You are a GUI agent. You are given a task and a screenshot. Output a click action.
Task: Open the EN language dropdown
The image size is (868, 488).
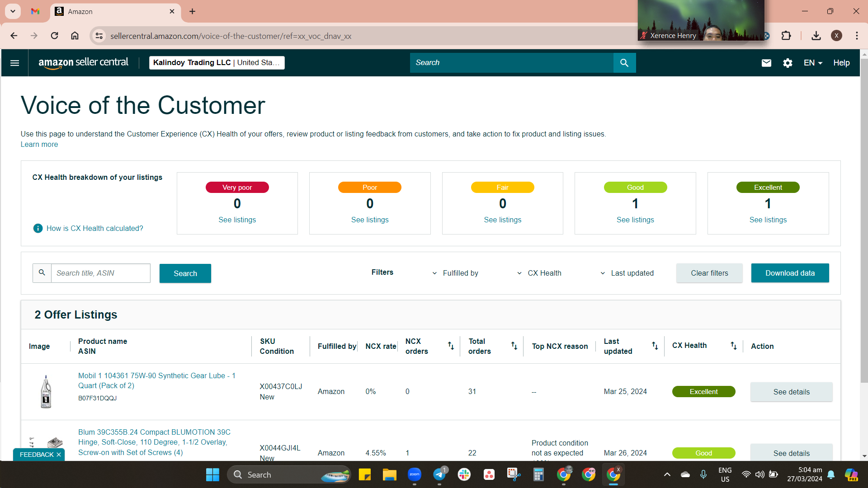[x=813, y=63]
